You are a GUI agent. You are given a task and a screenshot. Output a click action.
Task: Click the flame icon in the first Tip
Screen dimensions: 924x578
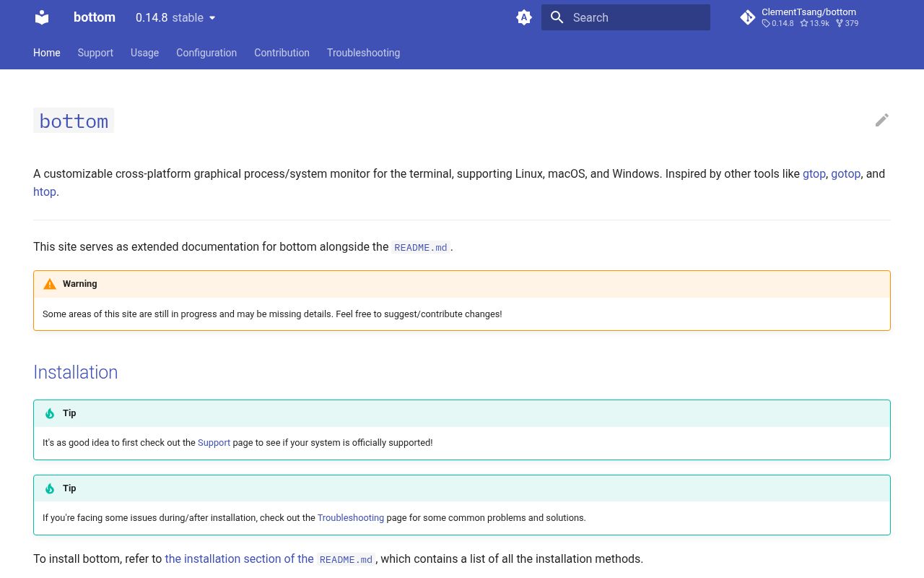[50, 413]
